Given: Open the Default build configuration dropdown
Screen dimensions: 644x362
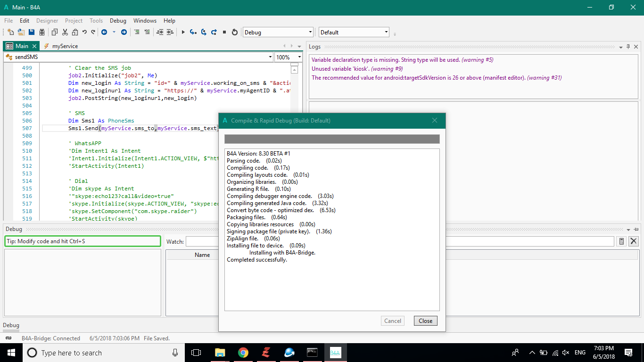Looking at the screenshot, I should (386, 33).
